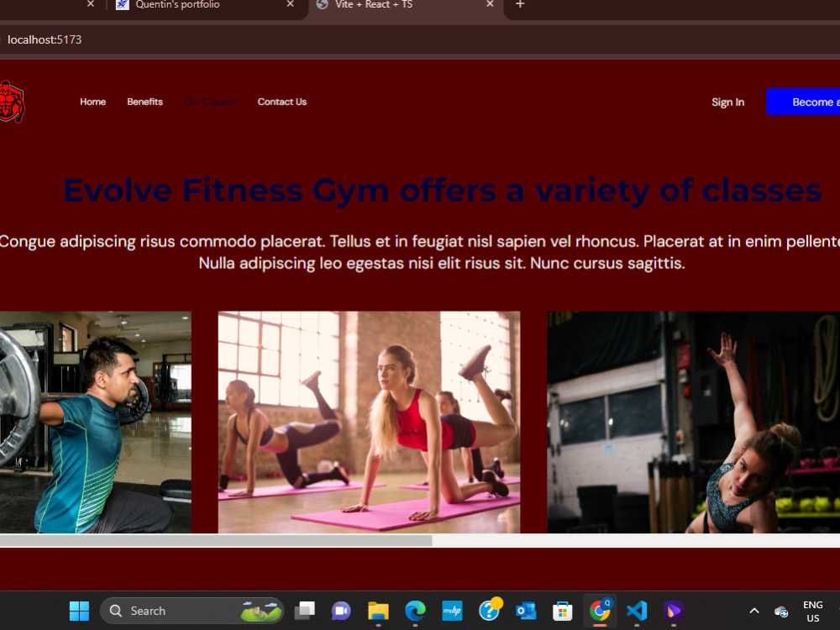Open the side stretch class image
840x630 pixels.
click(693, 423)
